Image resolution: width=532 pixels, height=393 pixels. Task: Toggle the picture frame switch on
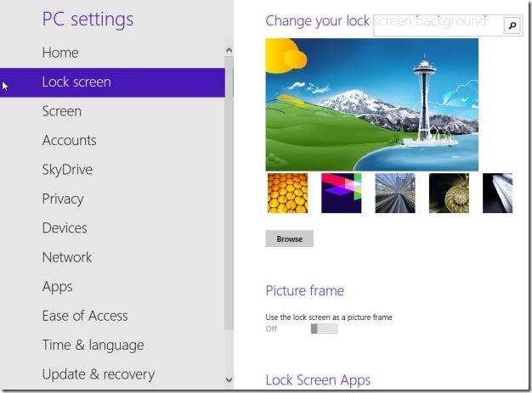[324, 328]
